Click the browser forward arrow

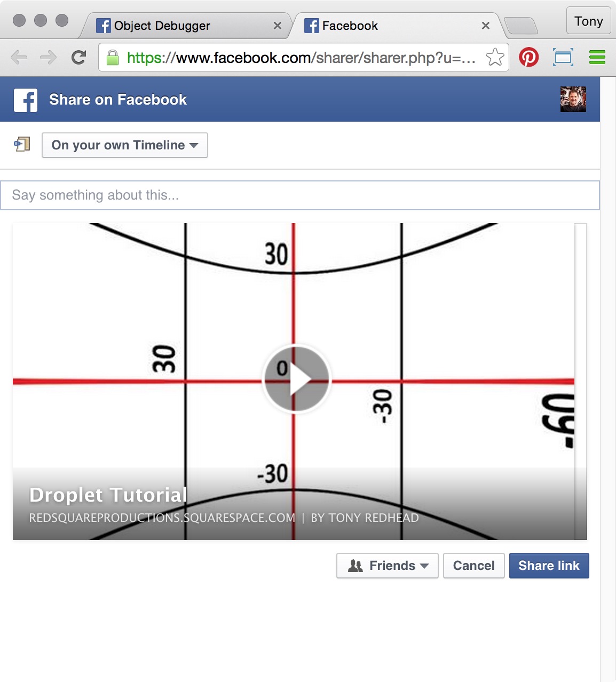pyautogui.click(x=49, y=57)
